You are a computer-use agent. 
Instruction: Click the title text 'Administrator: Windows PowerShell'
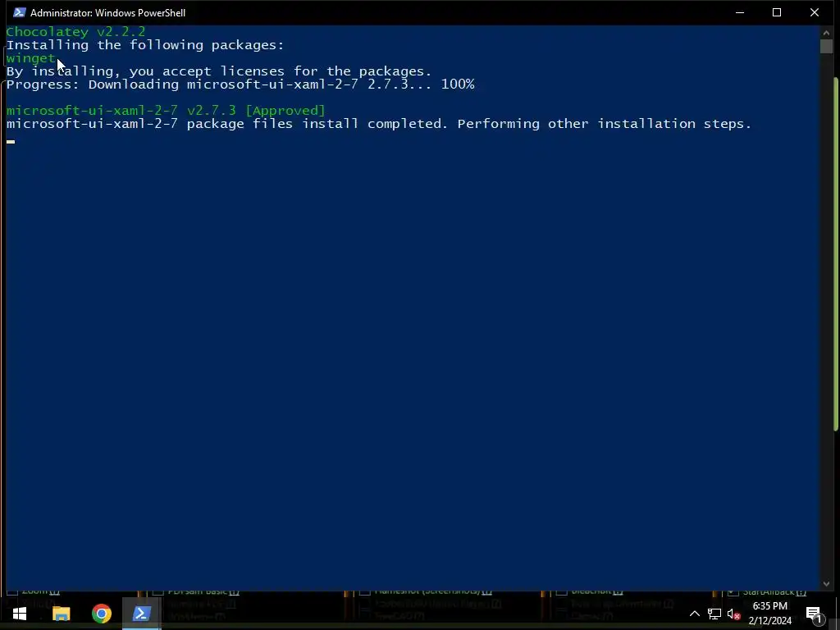pyautogui.click(x=107, y=13)
